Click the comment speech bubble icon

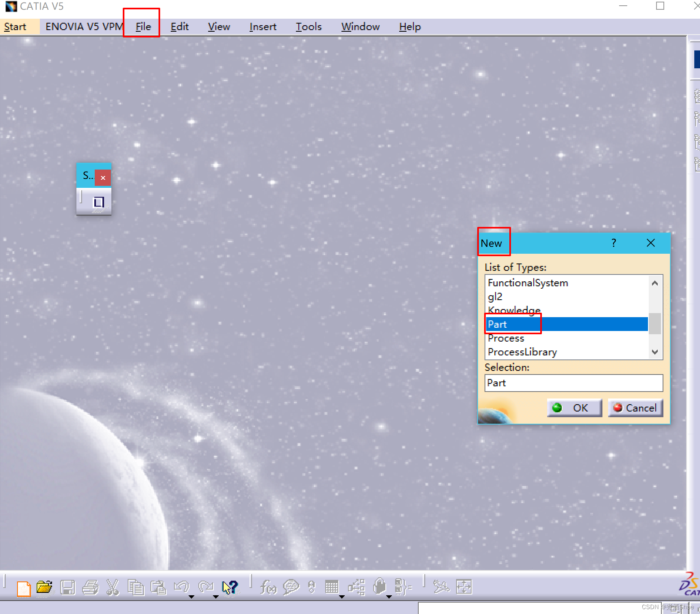[x=291, y=588]
